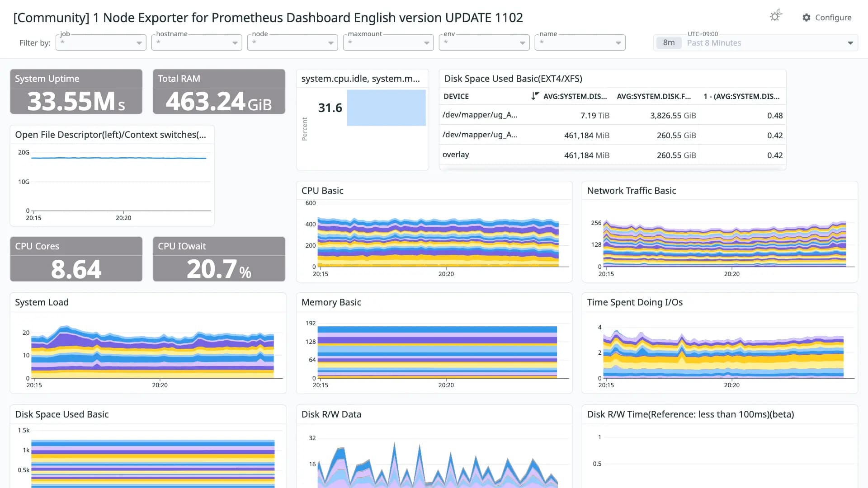Image resolution: width=868 pixels, height=488 pixels.
Task: Click the system.cpu.idle, system.m... widget title
Action: pyautogui.click(x=361, y=79)
